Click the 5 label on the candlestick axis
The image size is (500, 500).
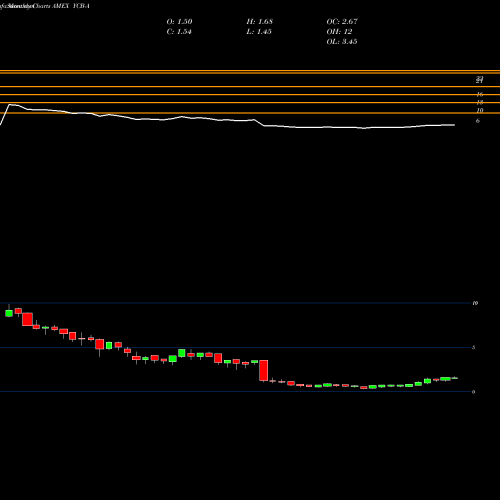point(474,347)
